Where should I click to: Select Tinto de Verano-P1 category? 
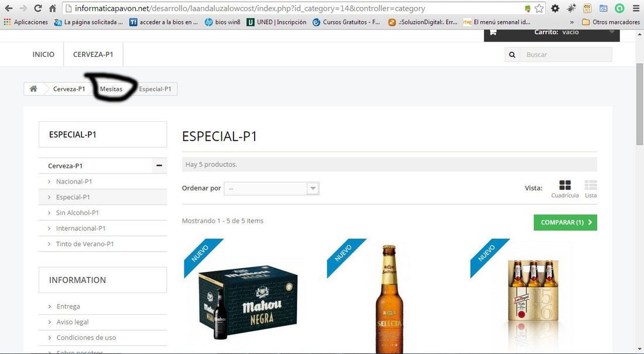pyautogui.click(x=85, y=244)
